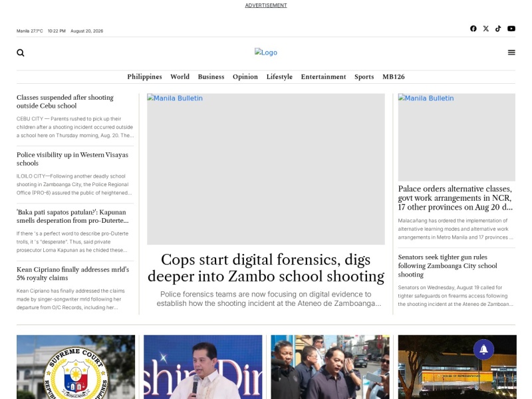Open the Sports section
This screenshot has height=399, width=532.
[x=364, y=76]
